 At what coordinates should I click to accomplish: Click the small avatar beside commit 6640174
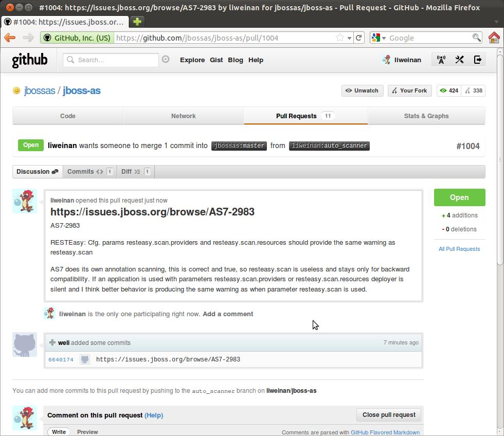coord(84,359)
